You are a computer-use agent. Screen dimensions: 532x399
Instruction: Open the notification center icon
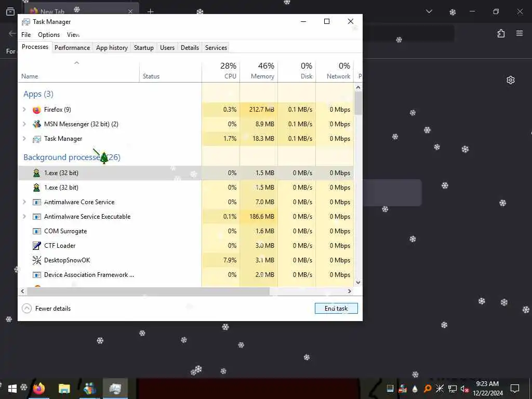pyautogui.click(x=515, y=389)
